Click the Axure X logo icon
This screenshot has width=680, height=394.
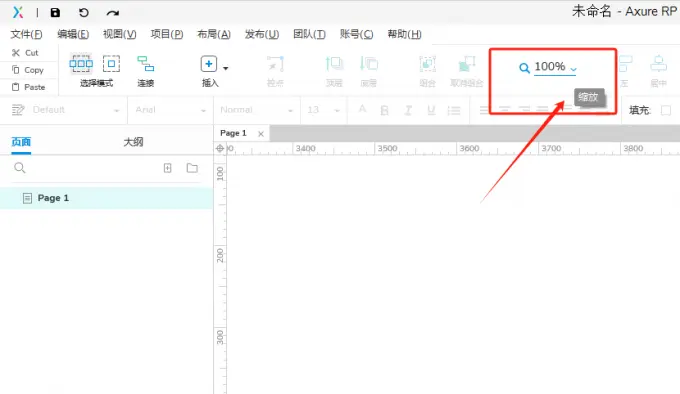point(18,12)
